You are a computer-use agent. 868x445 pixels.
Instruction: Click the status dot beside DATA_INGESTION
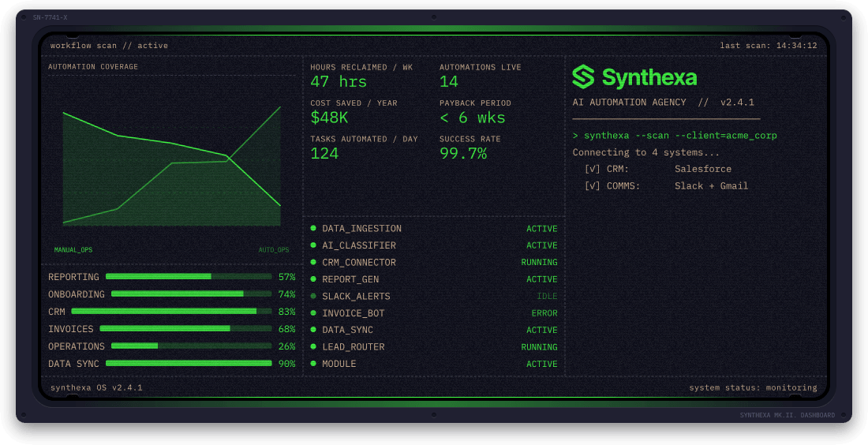point(313,228)
